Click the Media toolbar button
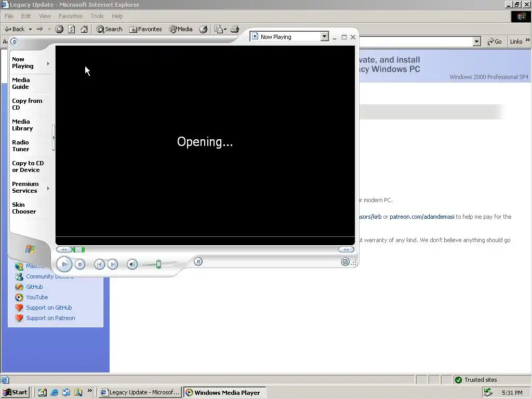This screenshot has width=532, height=399. [181, 29]
